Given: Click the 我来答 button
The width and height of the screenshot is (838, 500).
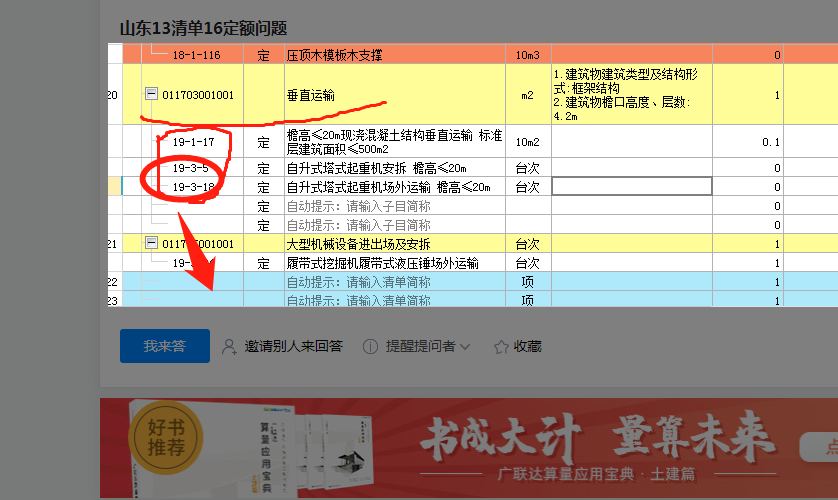Looking at the screenshot, I should pos(165,346).
